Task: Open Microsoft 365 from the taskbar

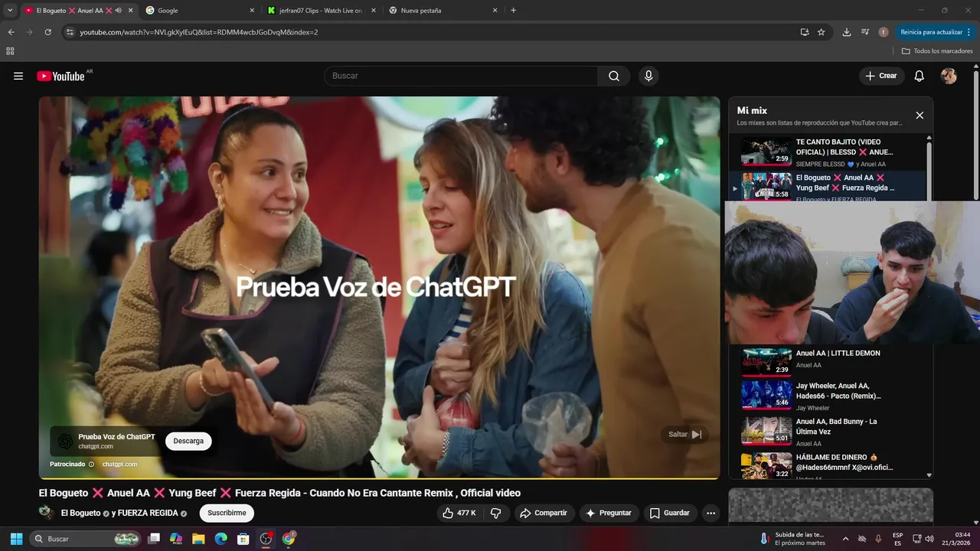Action: click(x=176, y=539)
